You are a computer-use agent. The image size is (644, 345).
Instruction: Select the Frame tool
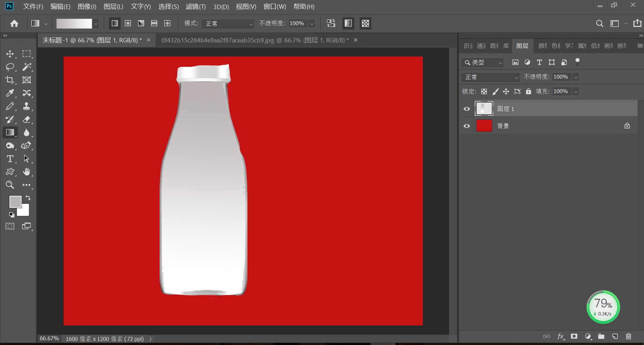point(27,80)
